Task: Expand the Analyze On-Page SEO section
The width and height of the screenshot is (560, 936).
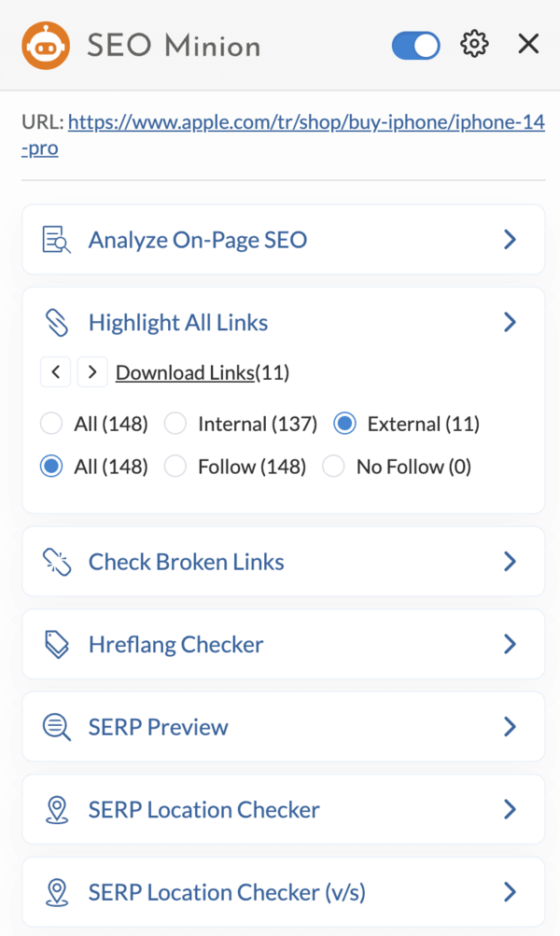Action: coord(510,239)
